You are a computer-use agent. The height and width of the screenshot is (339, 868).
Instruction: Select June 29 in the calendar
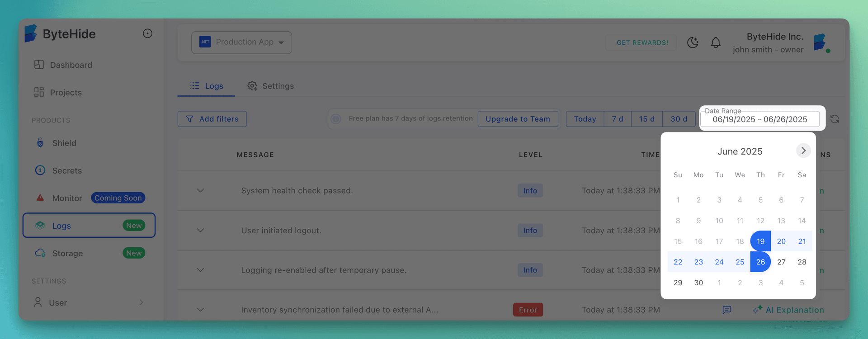click(x=678, y=282)
